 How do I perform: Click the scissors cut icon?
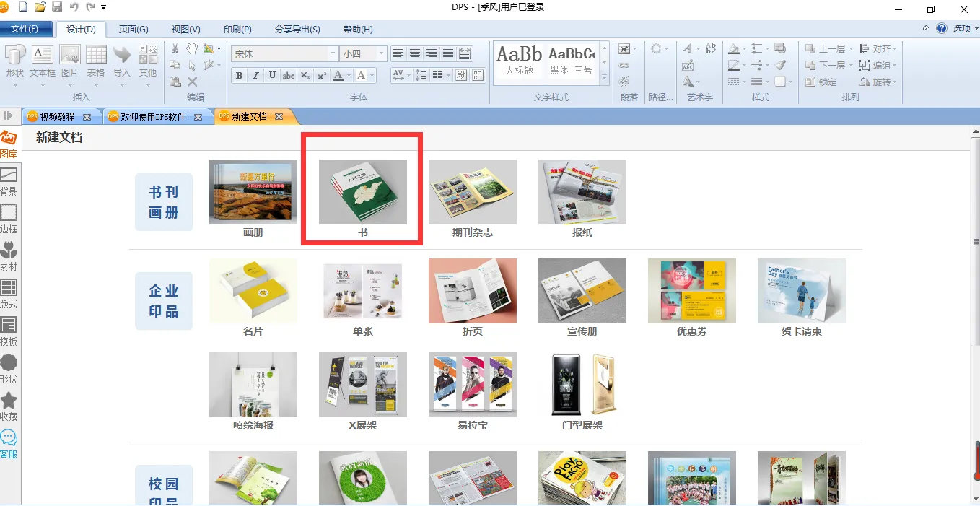(x=175, y=49)
